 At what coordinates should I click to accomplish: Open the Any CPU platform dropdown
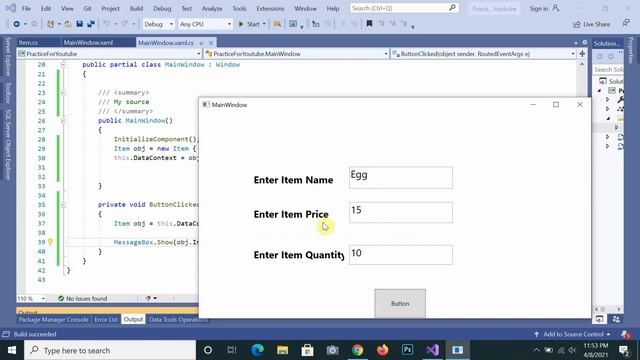(205, 24)
